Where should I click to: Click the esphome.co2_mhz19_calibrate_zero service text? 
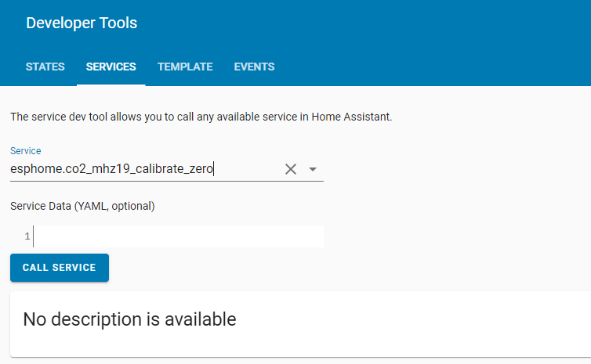point(111,169)
